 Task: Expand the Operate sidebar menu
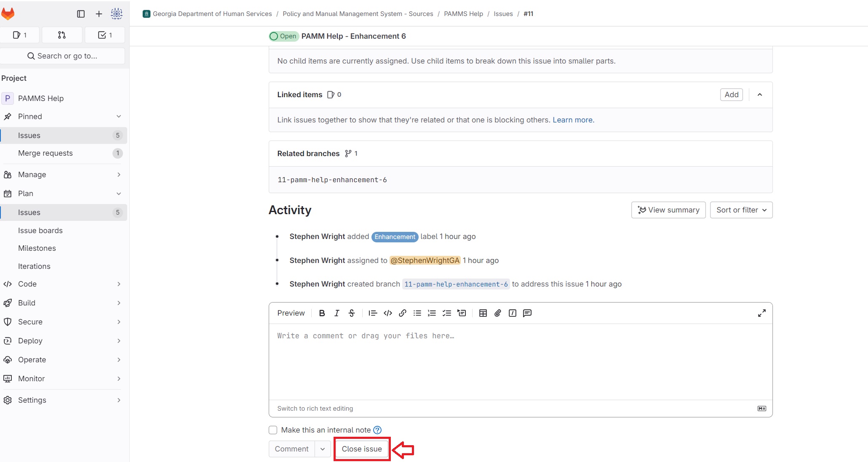point(63,360)
